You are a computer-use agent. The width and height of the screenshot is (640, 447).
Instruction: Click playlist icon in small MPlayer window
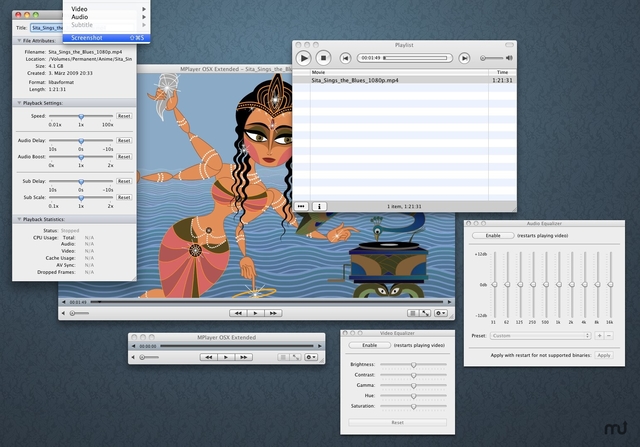283,357
